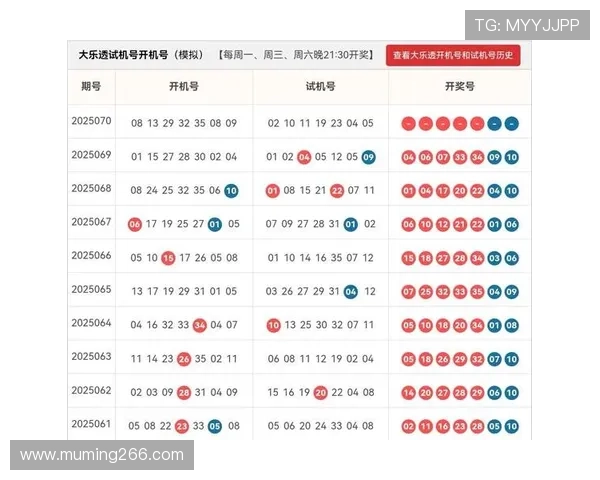This screenshot has height=480, width=600.
Task: Click number 29 in 2025070 开机号
Action: click(168, 123)
